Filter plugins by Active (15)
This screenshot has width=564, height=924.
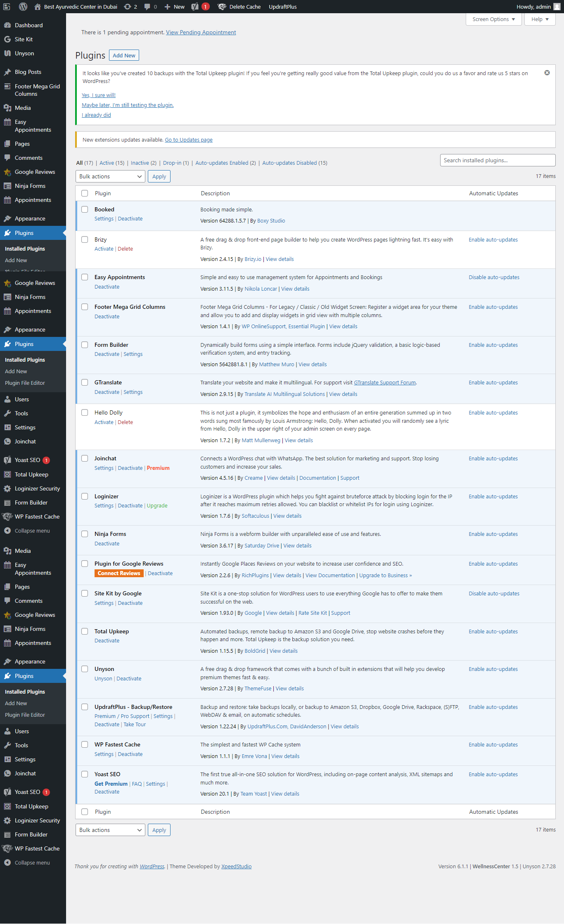coord(112,163)
